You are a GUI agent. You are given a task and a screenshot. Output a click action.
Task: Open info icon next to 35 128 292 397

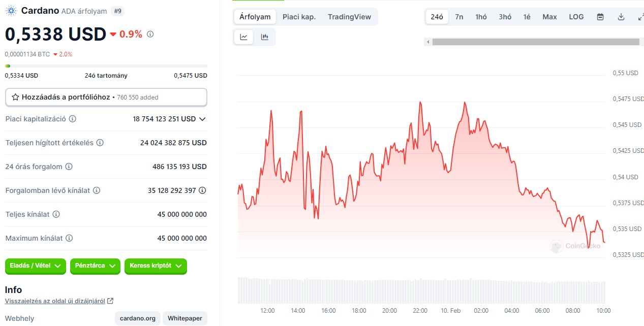(202, 190)
